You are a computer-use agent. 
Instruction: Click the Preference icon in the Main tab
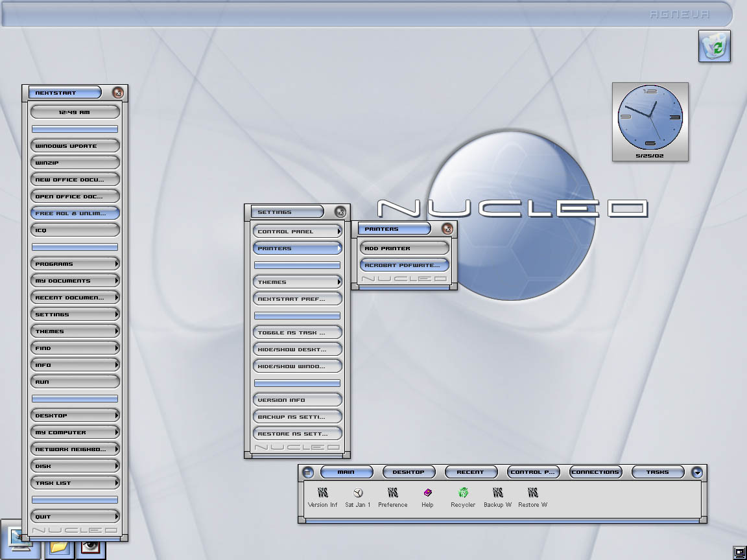[392, 494]
